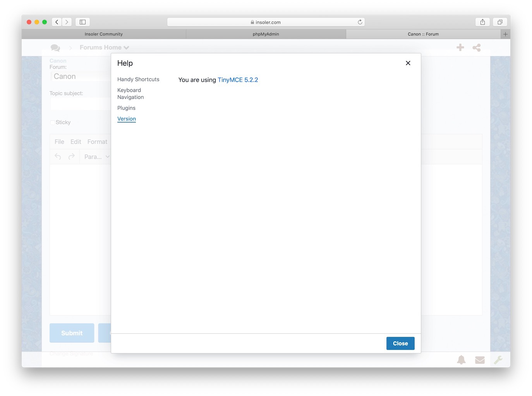Select the Version help tab
The image size is (532, 396).
point(127,119)
